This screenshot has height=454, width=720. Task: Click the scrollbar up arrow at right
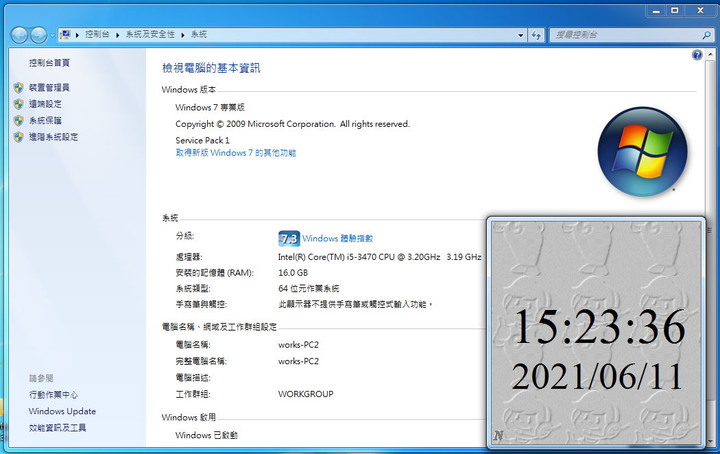(x=710, y=55)
